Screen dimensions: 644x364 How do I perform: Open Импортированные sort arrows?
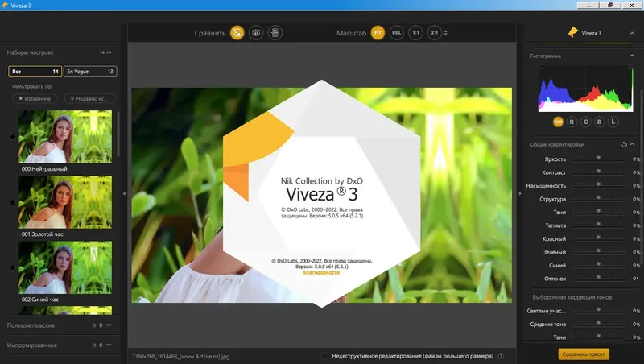coord(101,345)
